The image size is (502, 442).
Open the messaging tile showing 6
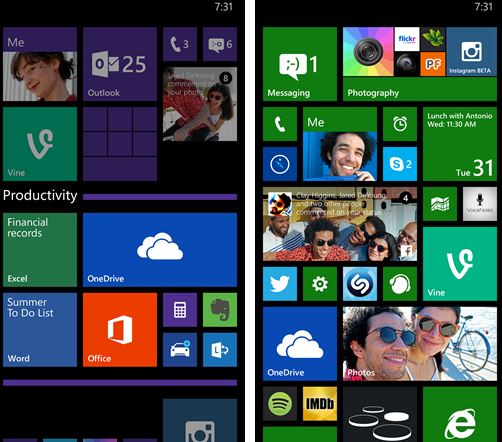[x=220, y=44]
